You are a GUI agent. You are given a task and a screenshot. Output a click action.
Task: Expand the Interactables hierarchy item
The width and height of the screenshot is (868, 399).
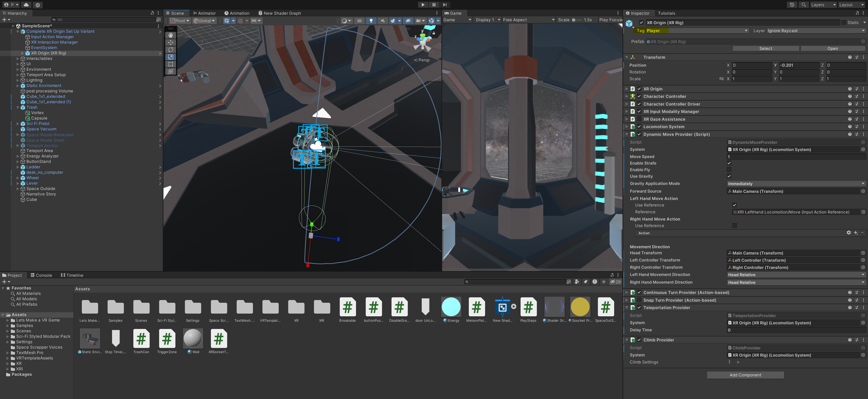(18, 59)
